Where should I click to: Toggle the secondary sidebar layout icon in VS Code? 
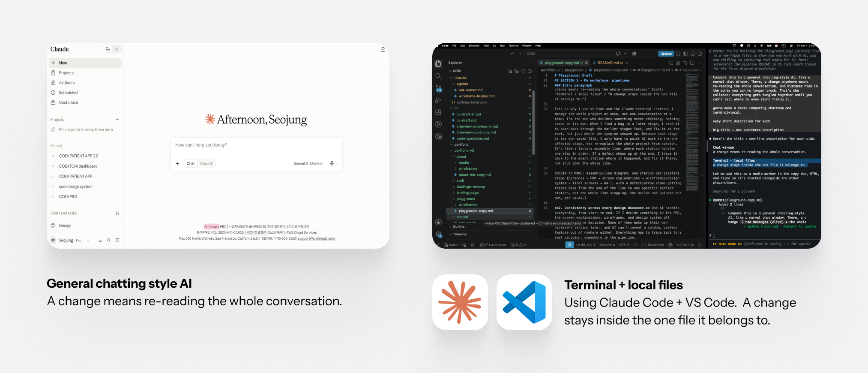pyautogui.click(x=700, y=54)
